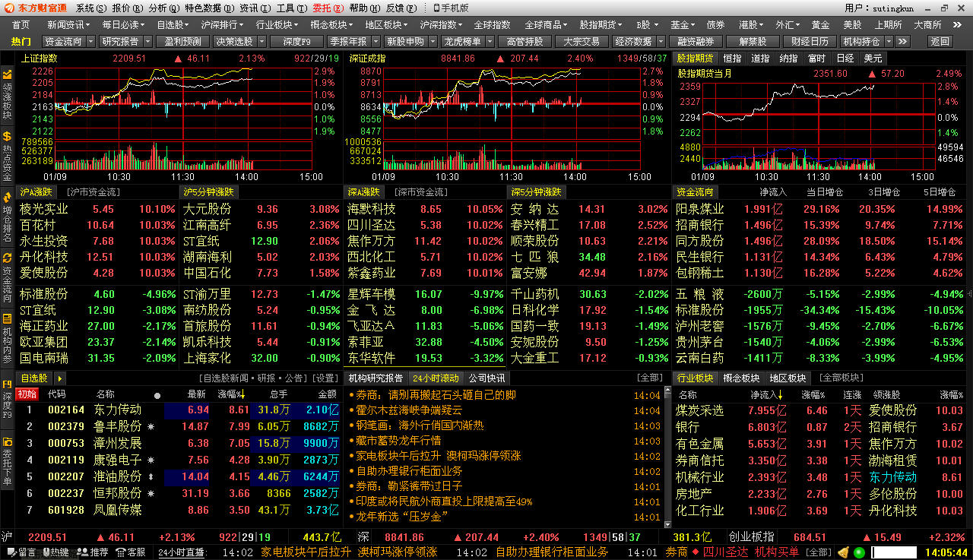Viewport: 973px width, 560px height.
Task: Switch to 恒指 index tab
Action: (x=732, y=58)
